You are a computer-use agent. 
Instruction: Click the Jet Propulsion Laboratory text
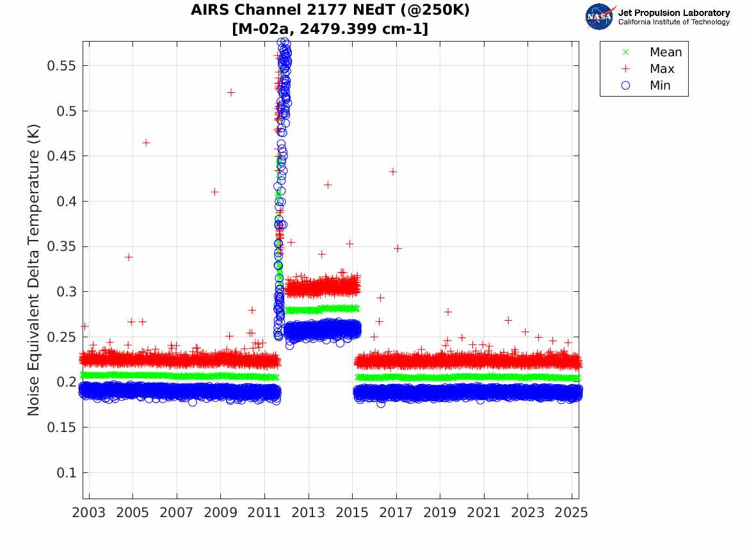click(x=673, y=13)
